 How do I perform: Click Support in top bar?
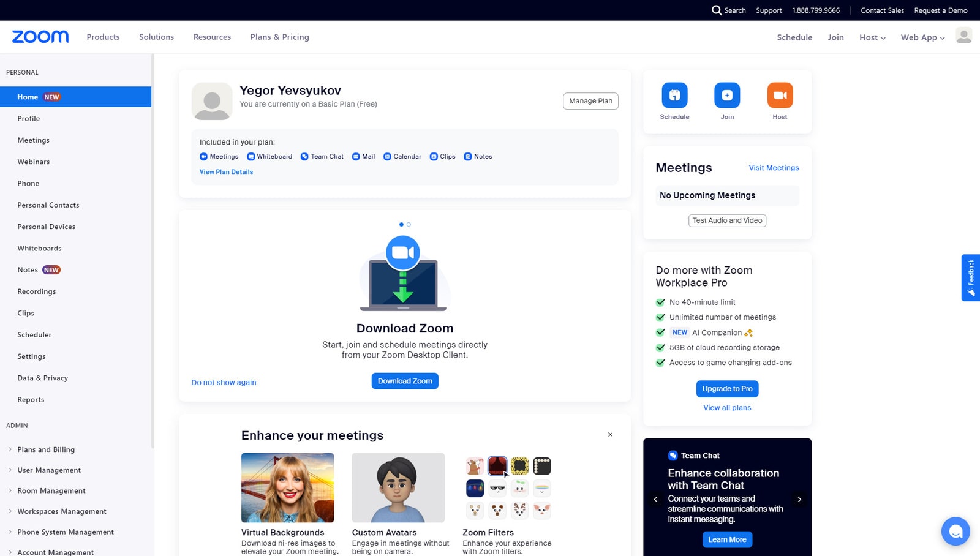tap(769, 10)
